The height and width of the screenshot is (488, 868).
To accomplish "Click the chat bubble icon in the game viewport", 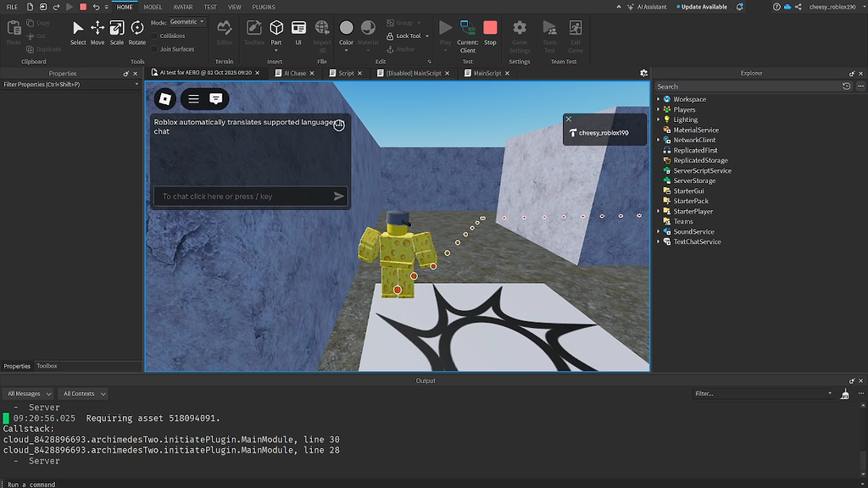I will coord(217,99).
